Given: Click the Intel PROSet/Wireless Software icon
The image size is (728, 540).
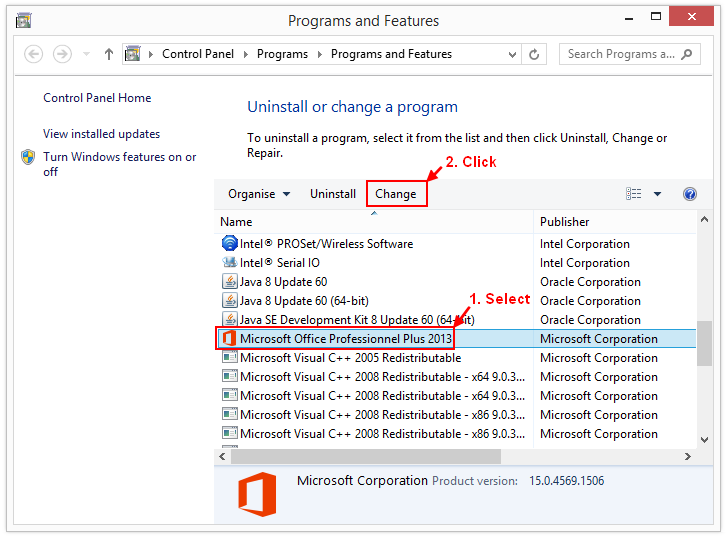Looking at the screenshot, I should click(229, 244).
